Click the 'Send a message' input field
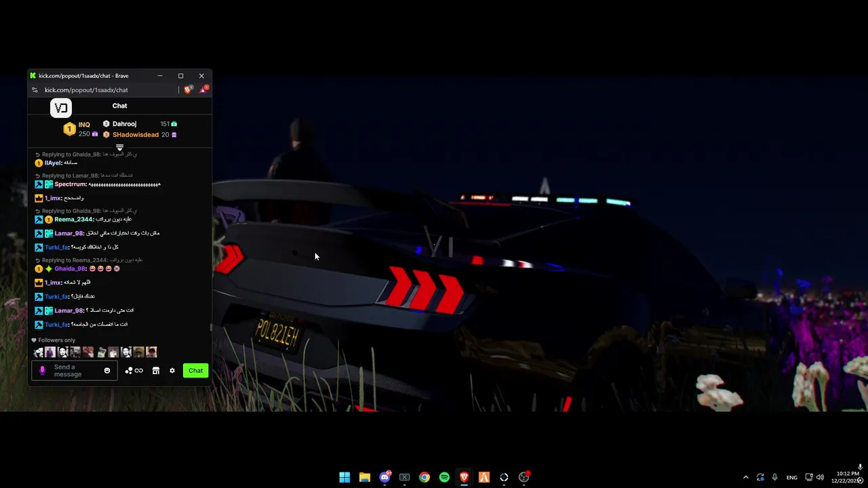The image size is (868, 488). (75, 371)
